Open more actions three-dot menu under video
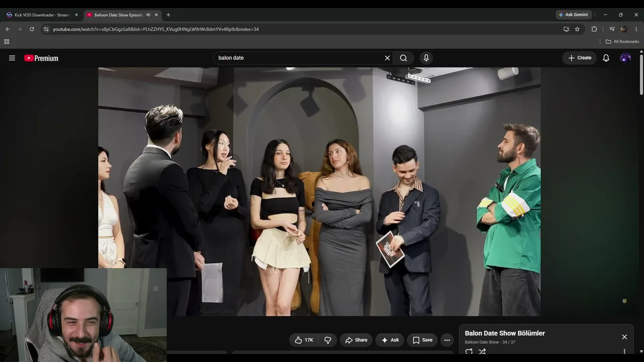The height and width of the screenshot is (362, 644). 447,340
